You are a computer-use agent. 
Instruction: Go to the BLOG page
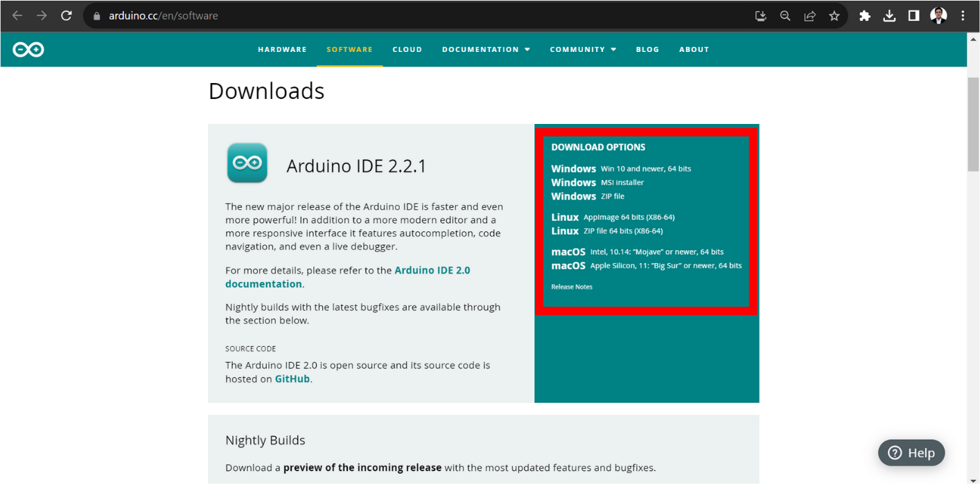click(647, 49)
